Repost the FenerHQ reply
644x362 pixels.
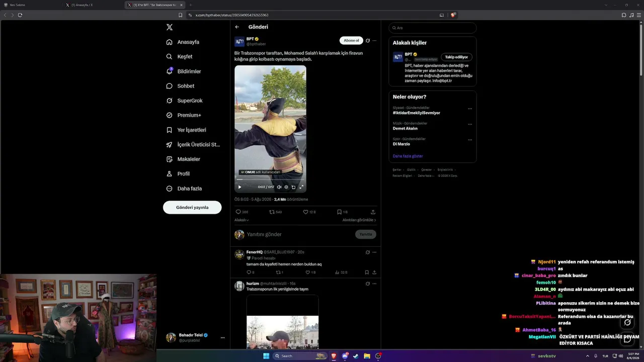click(278, 273)
